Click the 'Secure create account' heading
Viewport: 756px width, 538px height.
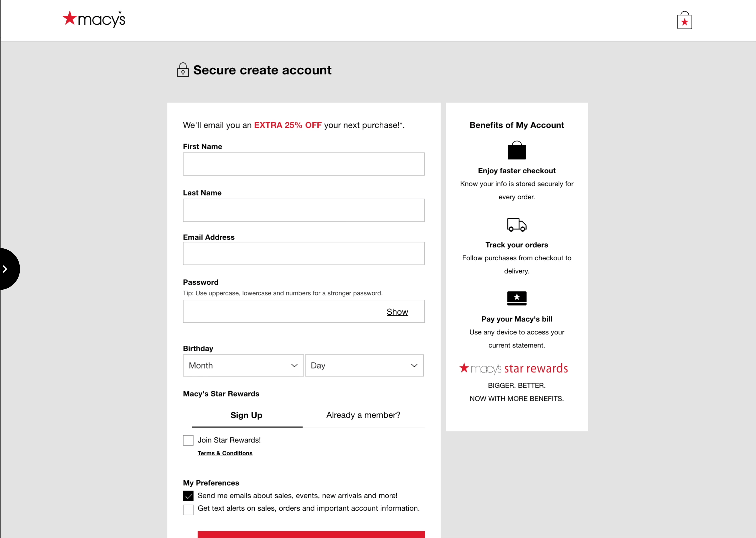click(262, 70)
